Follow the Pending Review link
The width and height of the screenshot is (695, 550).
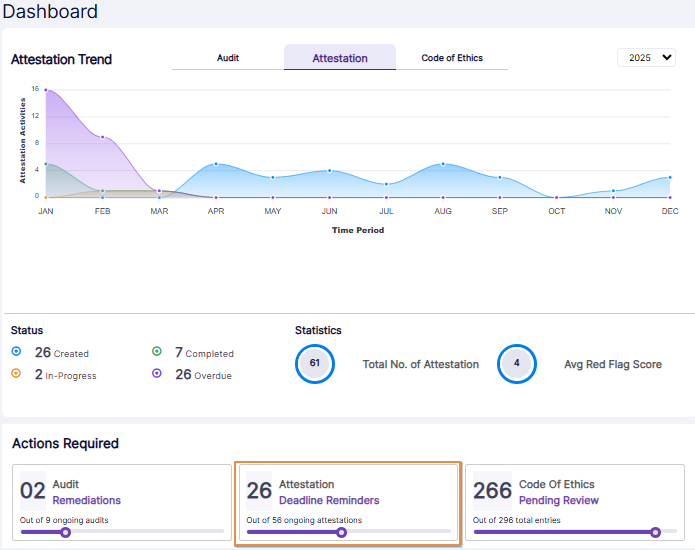click(x=558, y=500)
